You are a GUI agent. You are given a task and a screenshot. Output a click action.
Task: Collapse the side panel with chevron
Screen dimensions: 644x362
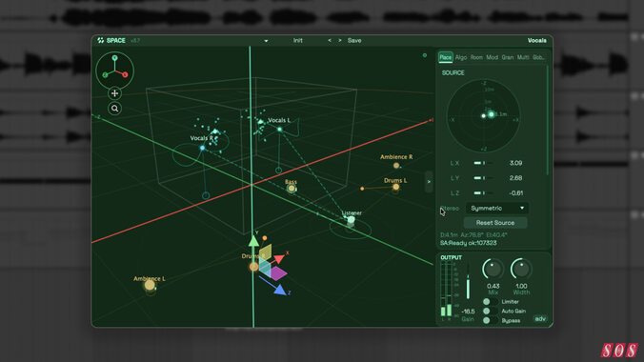[429, 182]
